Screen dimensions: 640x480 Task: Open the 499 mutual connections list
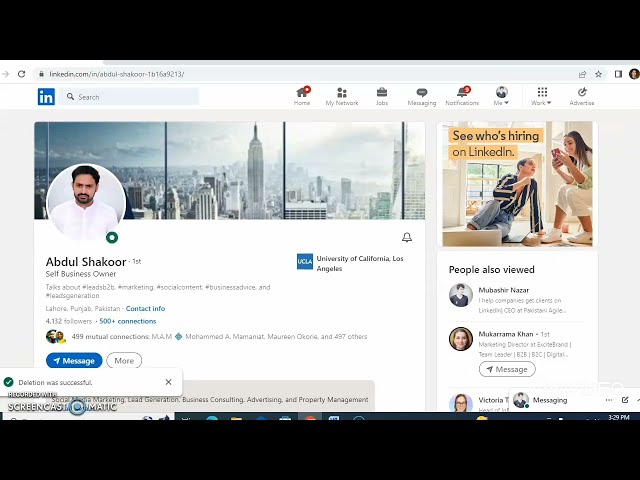coord(219,337)
